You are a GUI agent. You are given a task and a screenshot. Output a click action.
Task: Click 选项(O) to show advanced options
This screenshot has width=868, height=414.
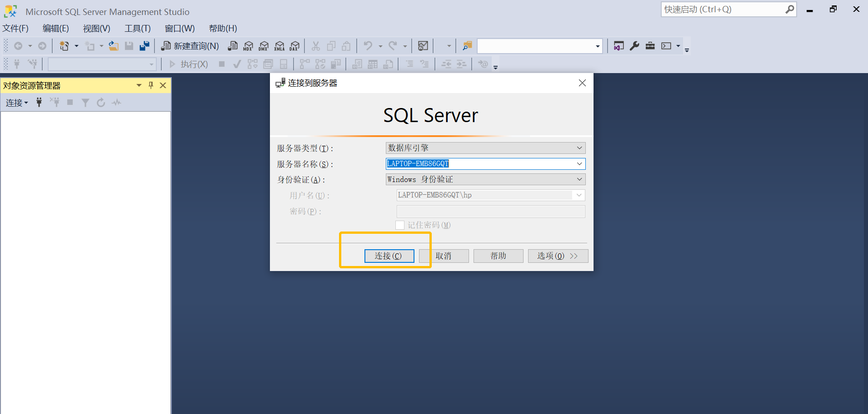click(x=558, y=256)
